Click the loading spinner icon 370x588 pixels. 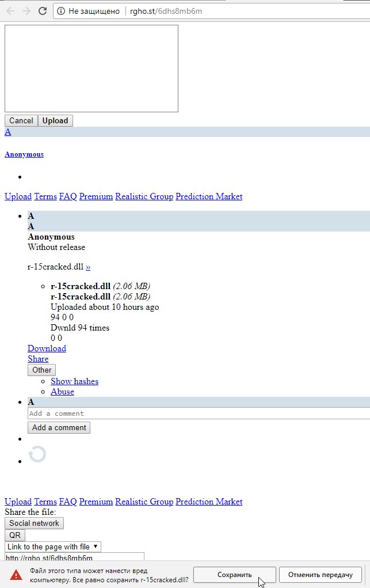37,454
